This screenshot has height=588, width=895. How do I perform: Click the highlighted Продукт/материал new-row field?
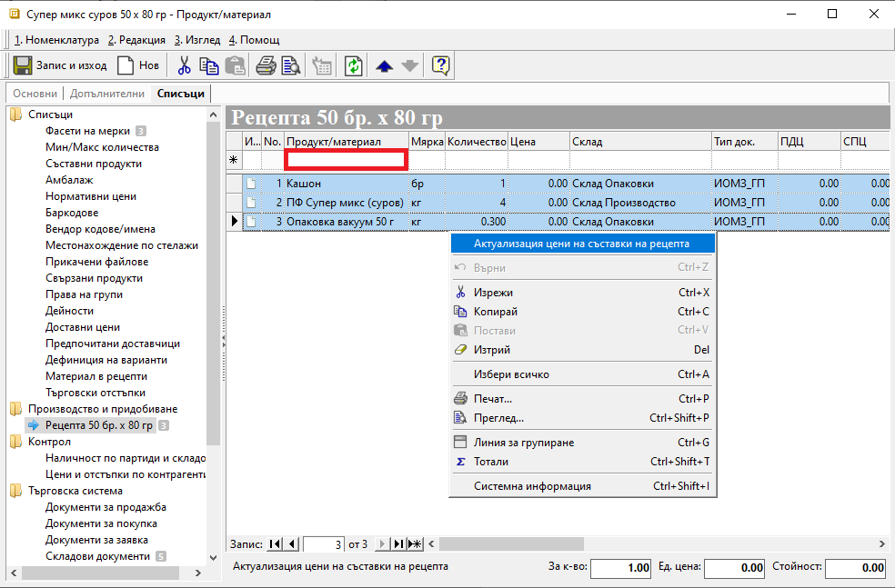[346, 160]
